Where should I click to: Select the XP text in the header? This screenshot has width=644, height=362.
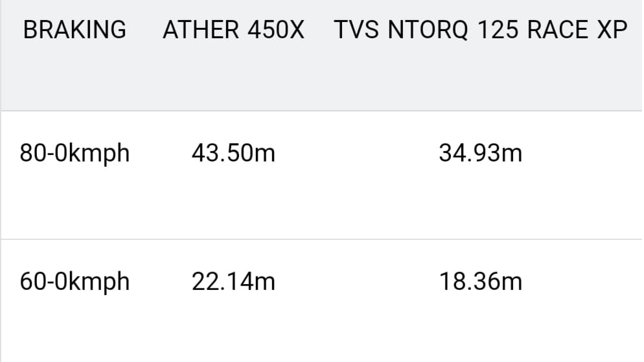[x=612, y=30]
